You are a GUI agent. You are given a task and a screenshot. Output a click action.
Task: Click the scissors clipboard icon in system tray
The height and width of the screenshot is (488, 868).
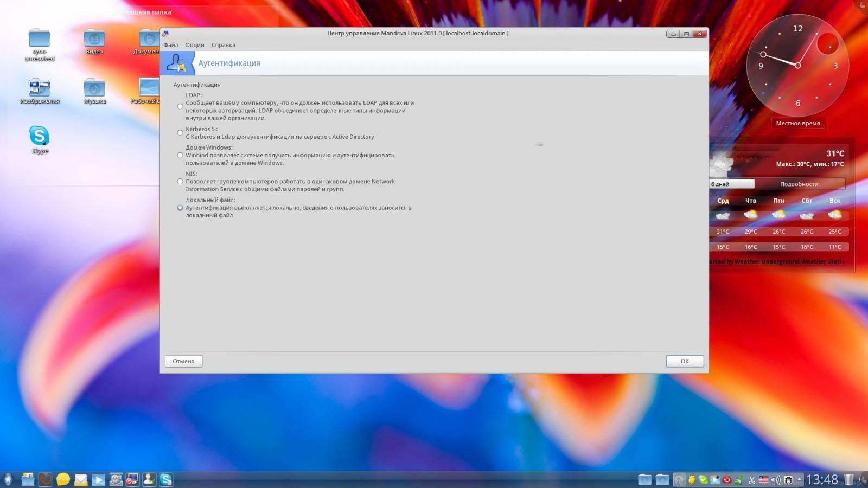coord(752,480)
